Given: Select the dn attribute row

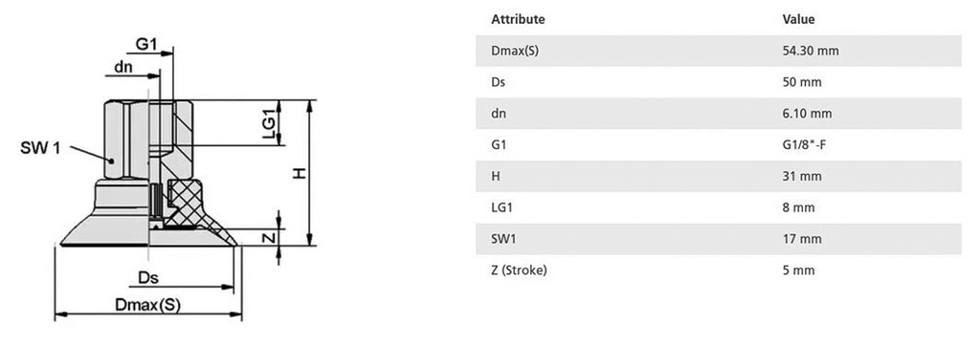Looking at the screenshot, I should (718, 114).
